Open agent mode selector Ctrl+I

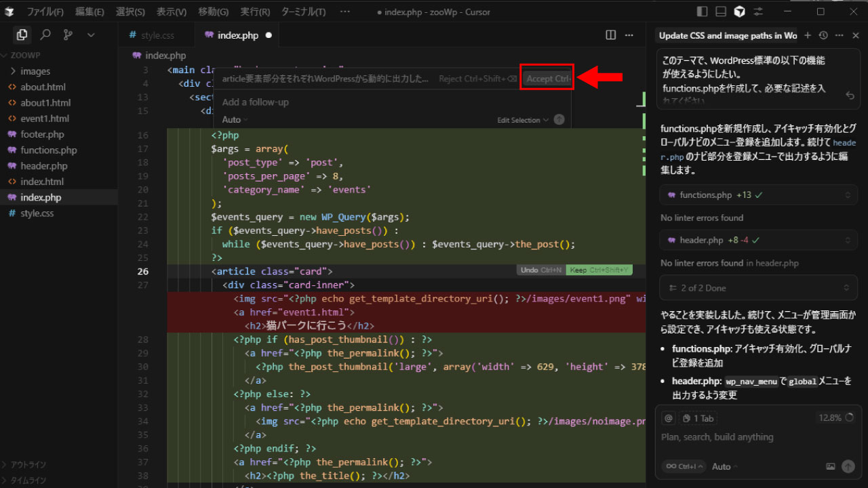tap(684, 466)
